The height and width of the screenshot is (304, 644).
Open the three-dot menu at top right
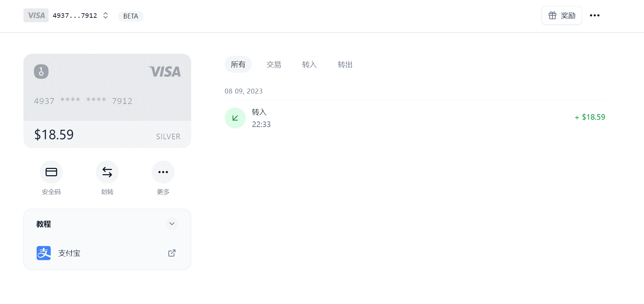[x=595, y=15]
